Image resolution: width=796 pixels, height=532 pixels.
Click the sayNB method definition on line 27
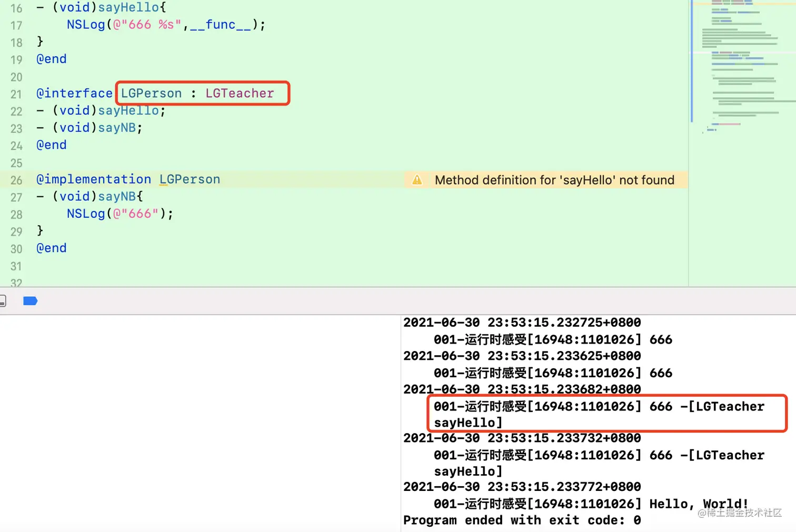(117, 196)
